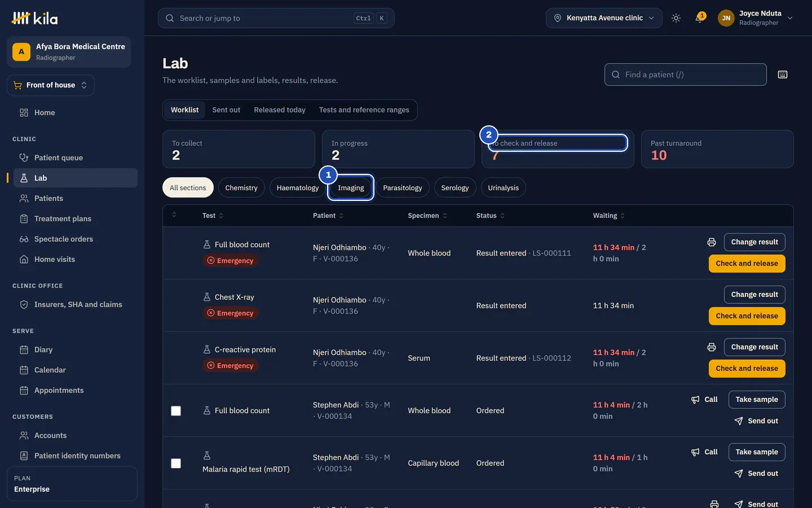This screenshot has width=812, height=508.
Task: Filter the worklist by Haematology section
Action: (x=298, y=188)
